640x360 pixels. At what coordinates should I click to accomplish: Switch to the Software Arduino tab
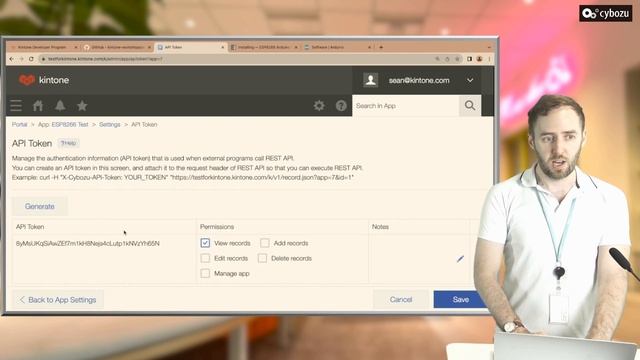pos(337,47)
